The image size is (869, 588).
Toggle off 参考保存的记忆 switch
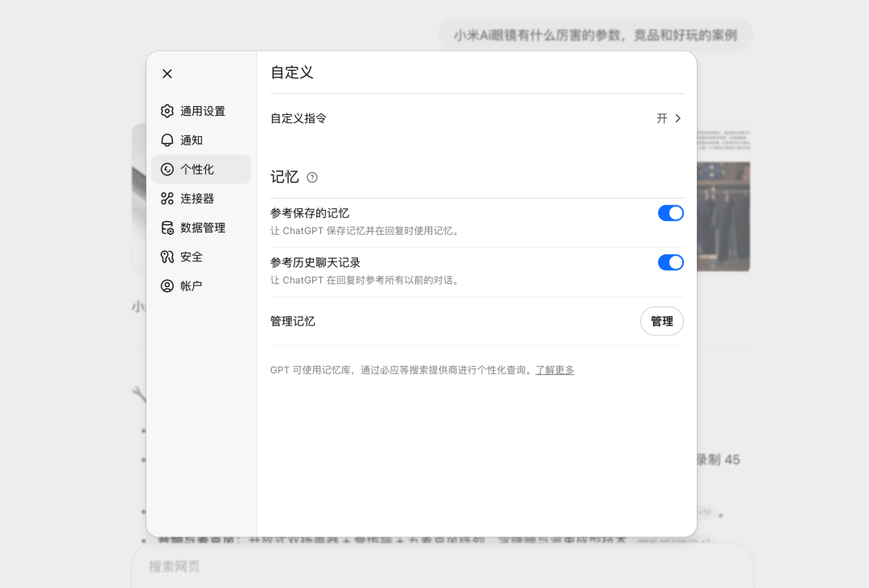(x=670, y=213)
